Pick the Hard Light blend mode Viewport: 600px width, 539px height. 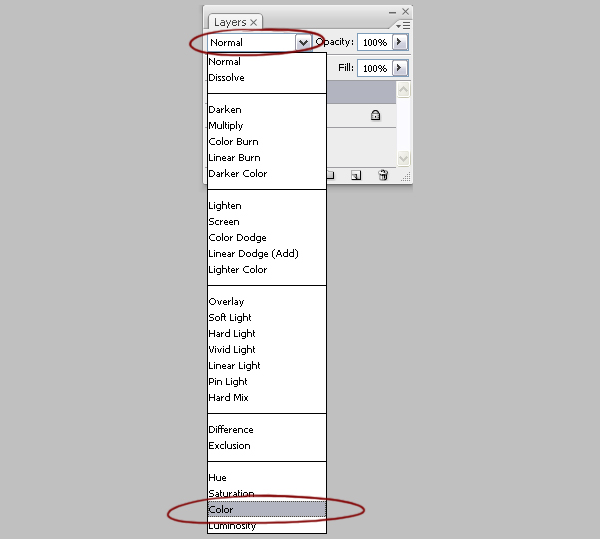[x=267, y=334]
